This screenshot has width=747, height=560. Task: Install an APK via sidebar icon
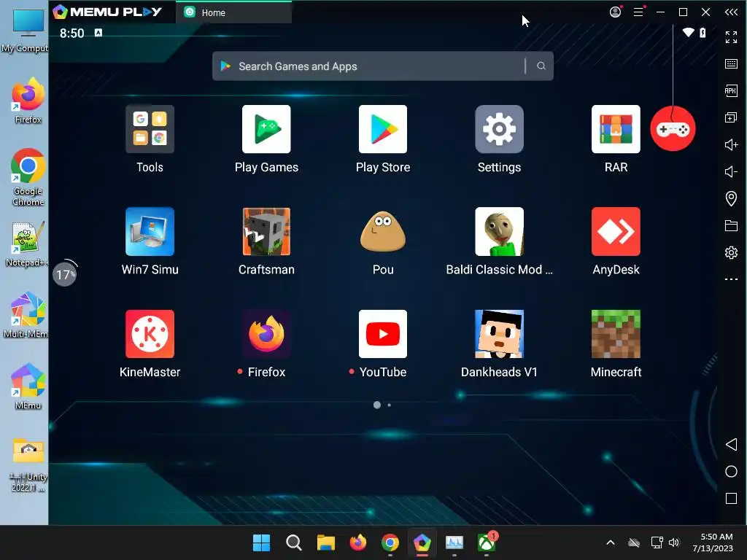(x=731, y=90)
